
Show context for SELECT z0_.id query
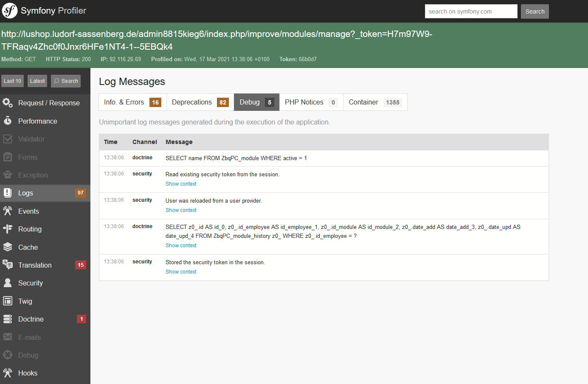point(181,246)
